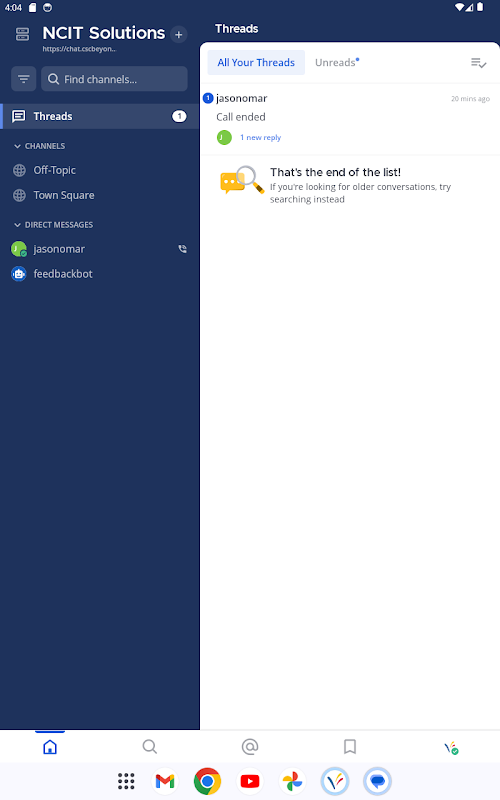Tap the call icon next to jasonomar
Viewport: 500px width, 800px height.
(x=182, y=249)
